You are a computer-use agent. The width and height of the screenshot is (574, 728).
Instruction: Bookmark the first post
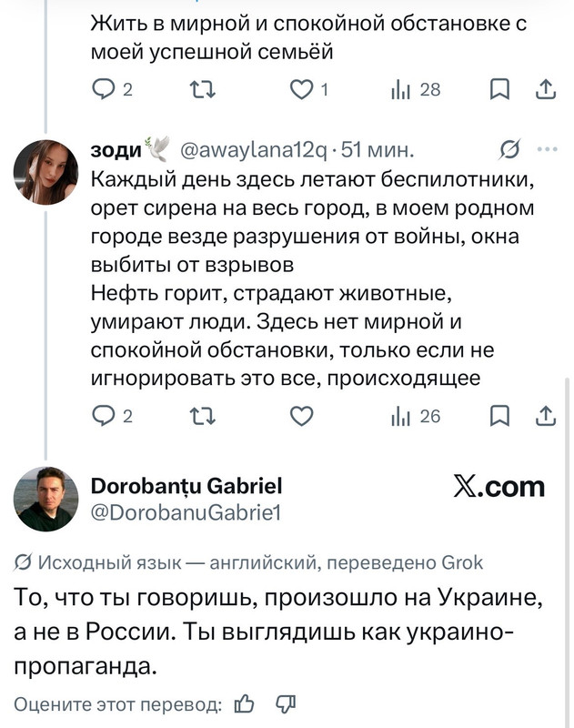pyautogui.click(x=499, y=89)
